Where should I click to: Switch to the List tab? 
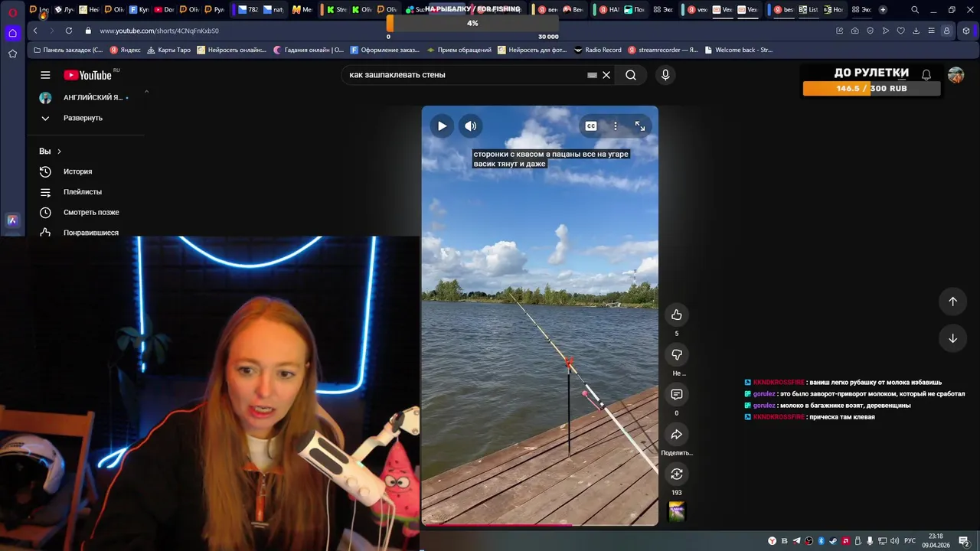[808, 10]
